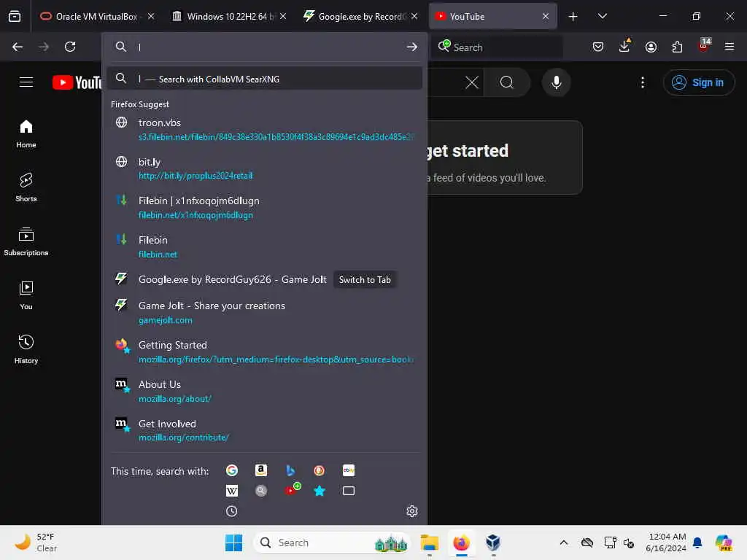The width and height of the screenshot is (747, 560).
Task: Start YouTube voice search with microphone
Action: coord(556,82)
